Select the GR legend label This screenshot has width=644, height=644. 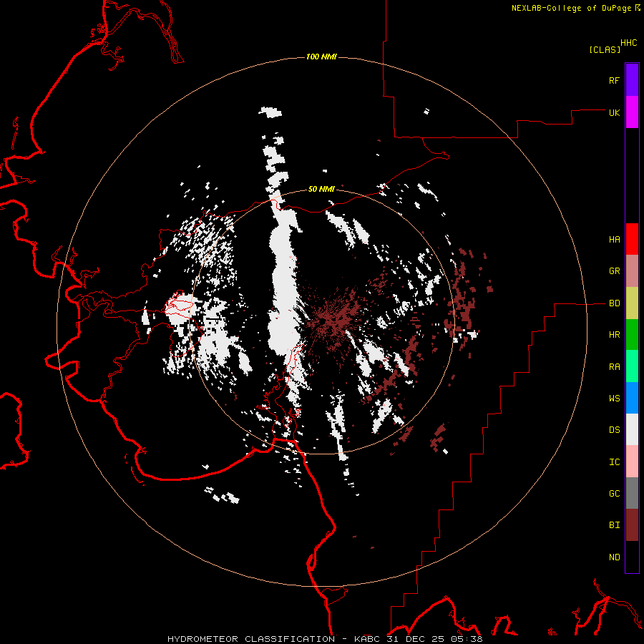614,271
